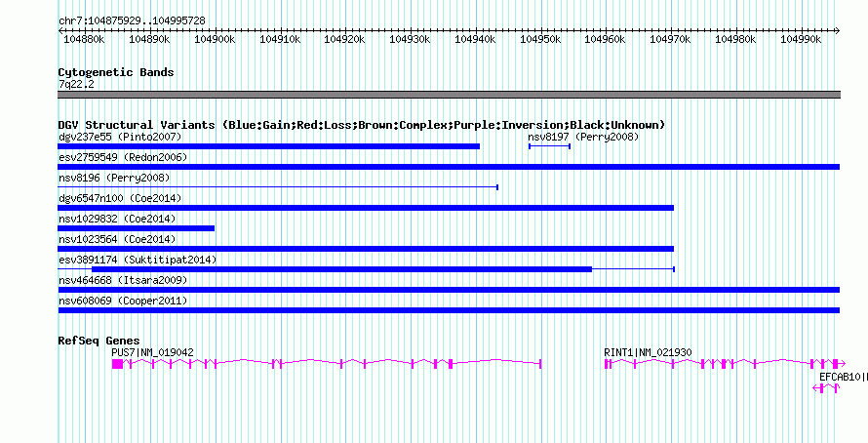868x443 pixels.
Task: Click the nsv8197 (Perry2008) label
Action: (x=583, y=137)
